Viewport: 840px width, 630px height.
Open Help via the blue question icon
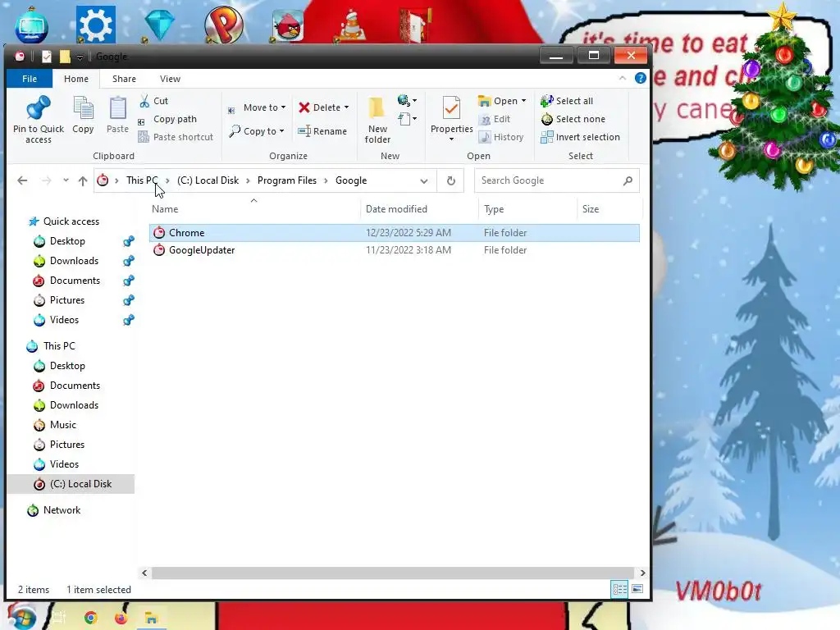pos(640,78)
